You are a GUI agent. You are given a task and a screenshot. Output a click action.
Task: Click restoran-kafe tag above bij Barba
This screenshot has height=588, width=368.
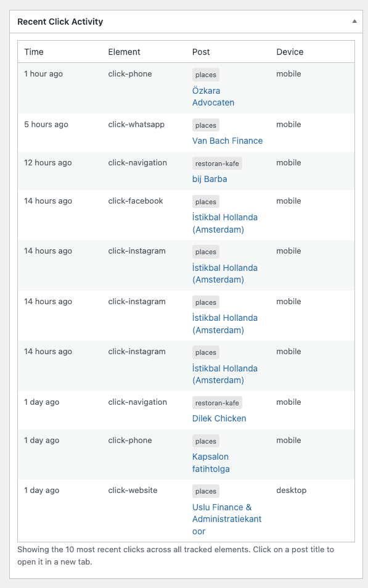(x=217, y=164)
